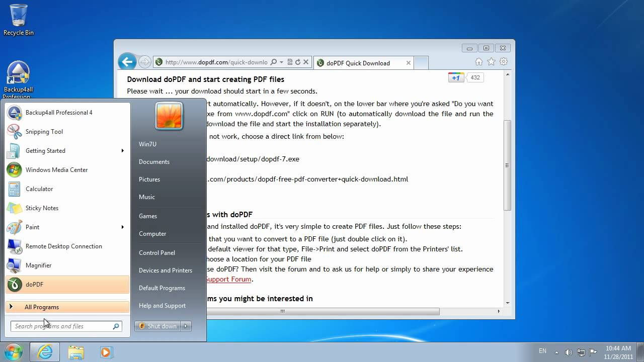
Task: Open network status tray icon
Action: pyautogui.click(x=581, y=352)
